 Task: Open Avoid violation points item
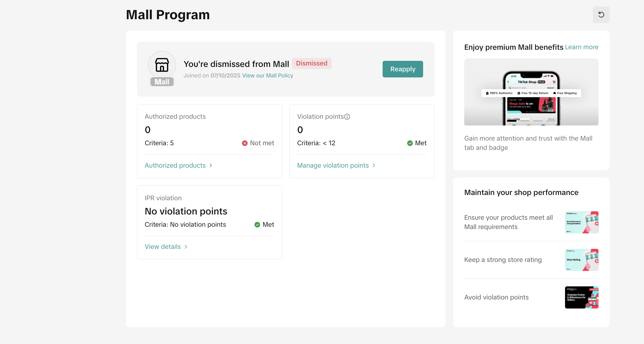click(496, 297)
